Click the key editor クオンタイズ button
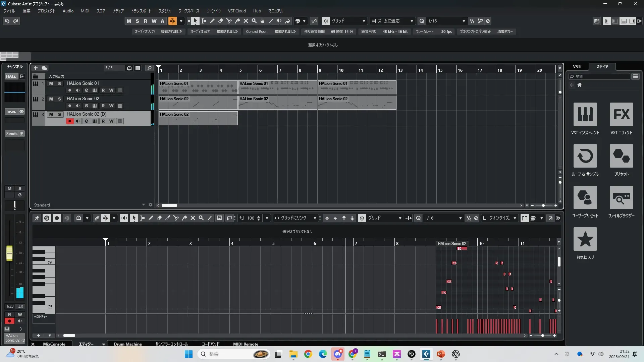The width and height of the screenshot is (644, 362). pyautogui.click(x=499, y=218)
